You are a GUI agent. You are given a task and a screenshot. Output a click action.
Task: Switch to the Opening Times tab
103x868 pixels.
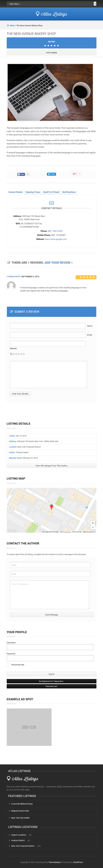pos(33,192)
